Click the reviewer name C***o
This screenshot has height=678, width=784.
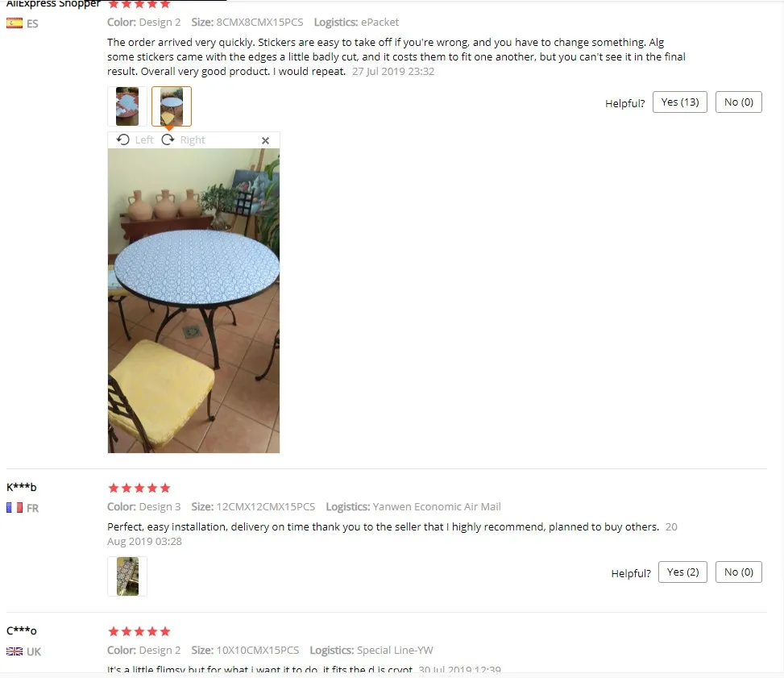click(22, 630)
